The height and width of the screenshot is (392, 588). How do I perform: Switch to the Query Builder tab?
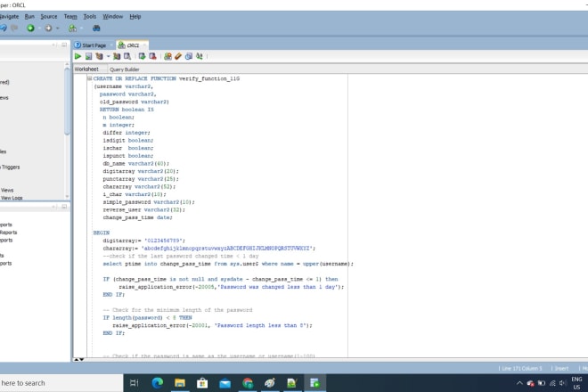pyautogui.click(x=125, y=69)
